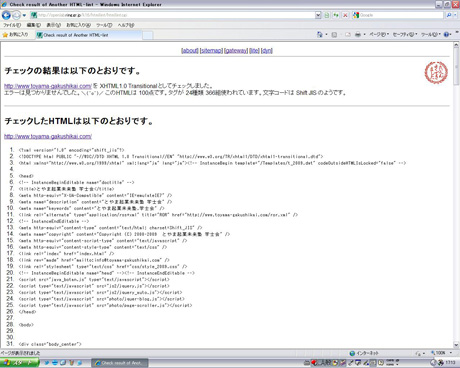460x368 pixels.
Task: Click source line 5 <head>
Action: pyautogui.click(x=26, y=176)
